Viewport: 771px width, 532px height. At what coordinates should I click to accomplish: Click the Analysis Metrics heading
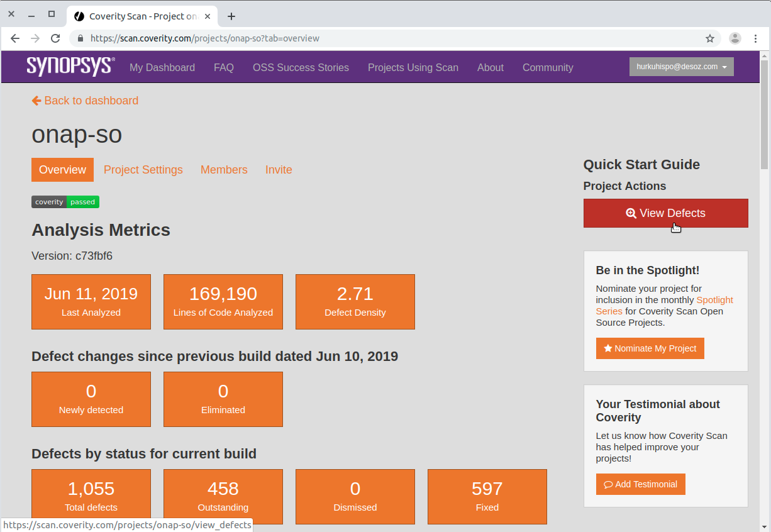click(x=101, y=230)
